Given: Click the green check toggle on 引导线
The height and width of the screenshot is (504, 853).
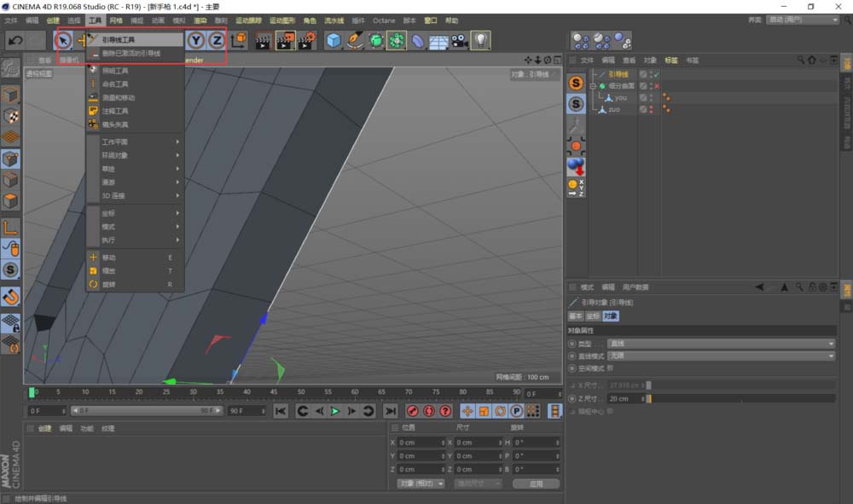Looking at the screenshot, I should 656,75.
